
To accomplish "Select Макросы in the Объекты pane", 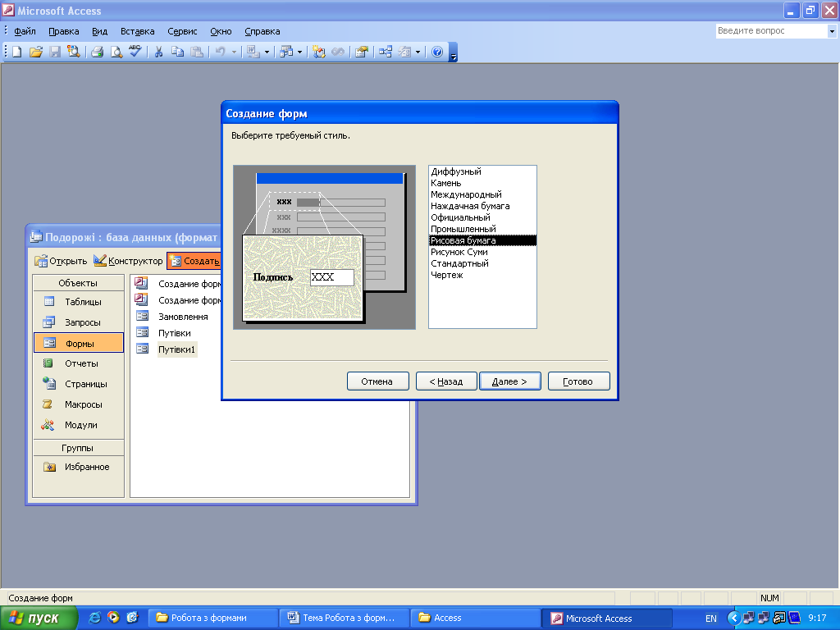I will coord(78,404).
